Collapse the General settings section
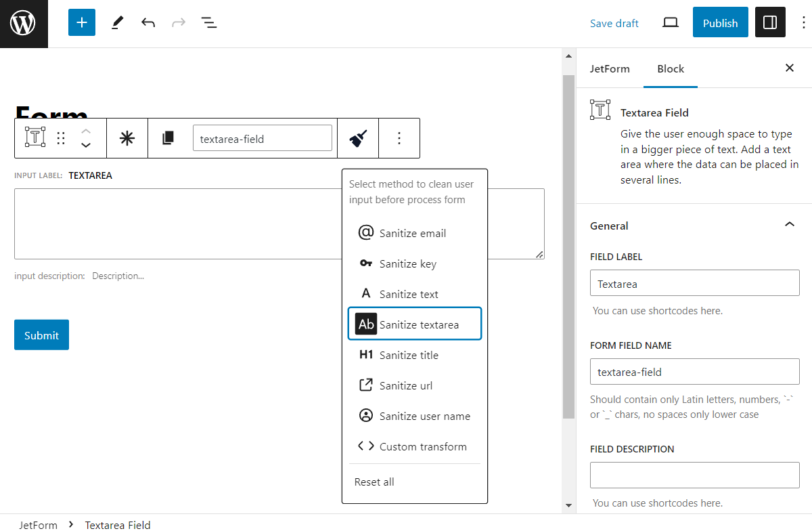Viewport: 812px width, 531px height. (789, 224)
